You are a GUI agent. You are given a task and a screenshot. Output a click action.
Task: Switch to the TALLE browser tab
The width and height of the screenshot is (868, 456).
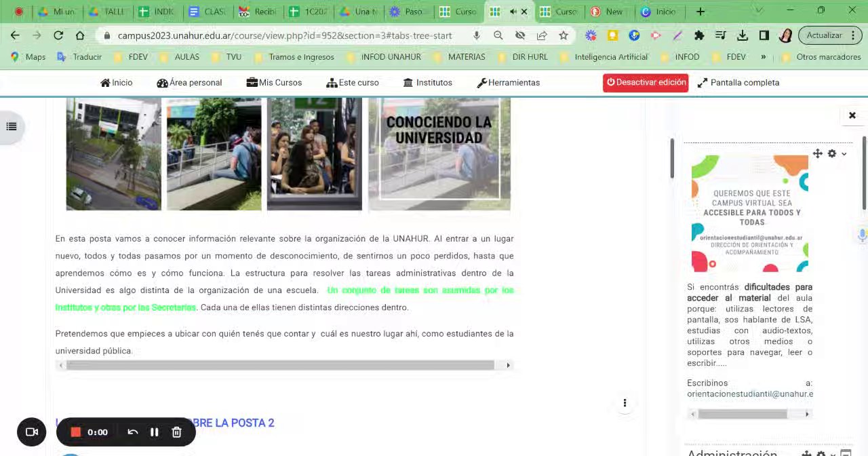(x=106, y=12)
